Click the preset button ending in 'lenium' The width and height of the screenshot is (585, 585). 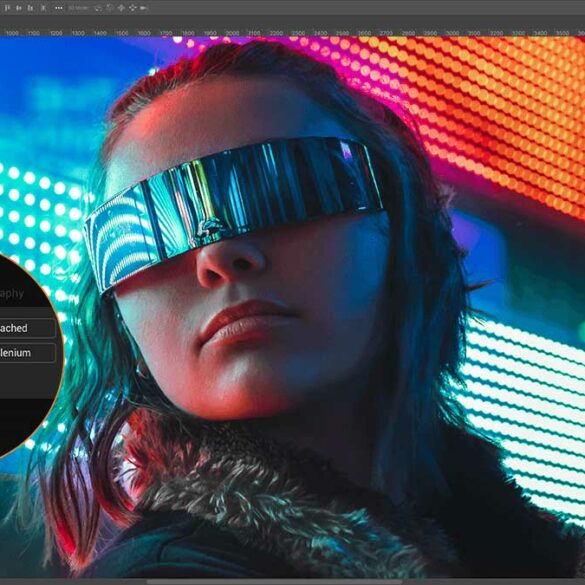point(27,353)
